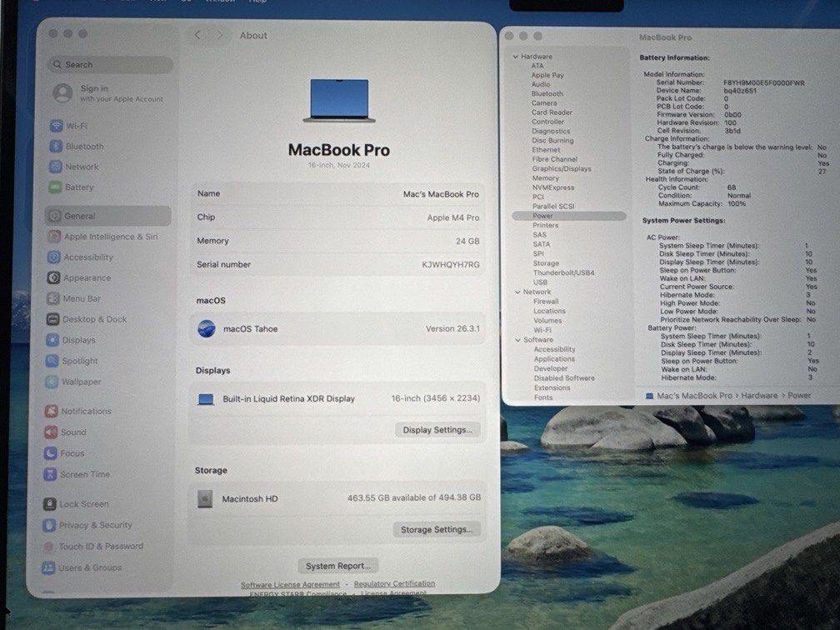
Task: Click the Search field in System Settings
Action: pos(110,65)
